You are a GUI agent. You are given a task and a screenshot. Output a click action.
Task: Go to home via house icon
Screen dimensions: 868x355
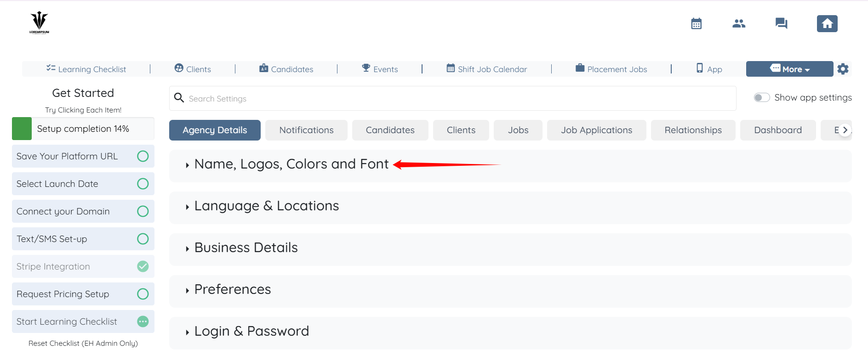[x=827, y=23]
